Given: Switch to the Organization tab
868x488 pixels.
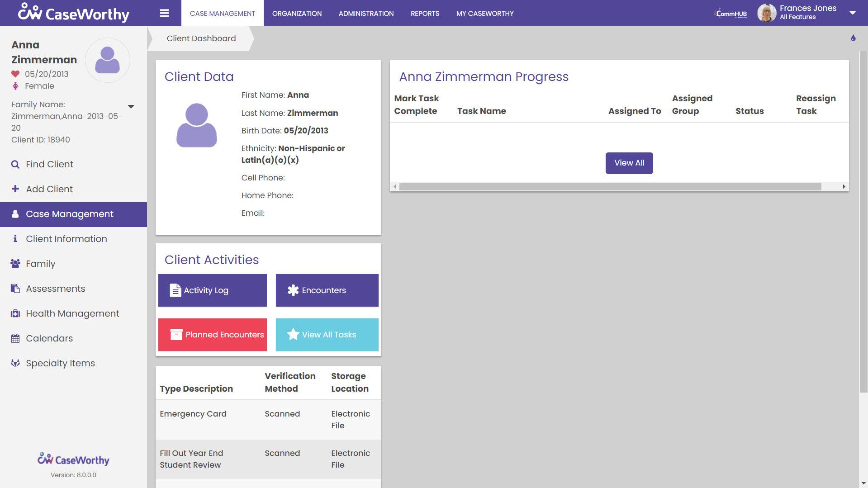Looking at the screenshot, I should (296, 13).
